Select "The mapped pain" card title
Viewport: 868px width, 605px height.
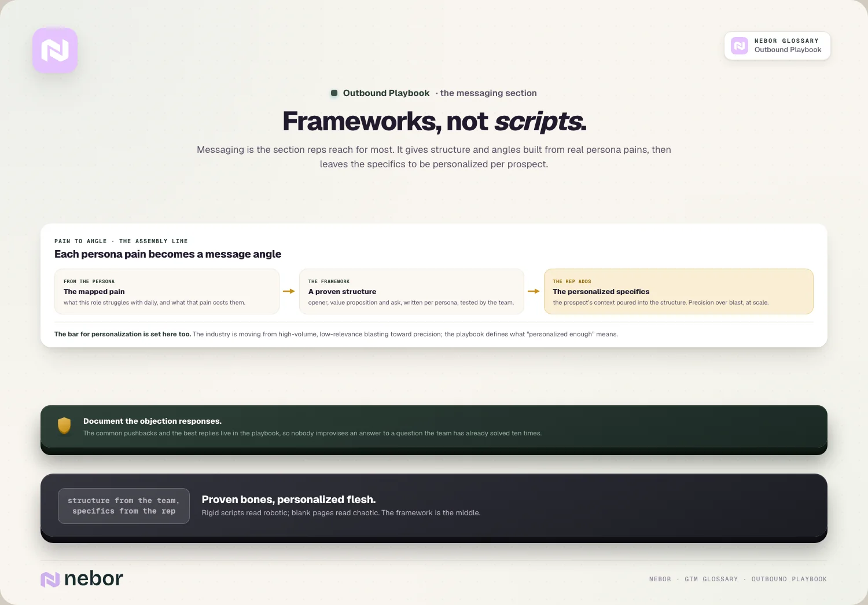(94, 292)
